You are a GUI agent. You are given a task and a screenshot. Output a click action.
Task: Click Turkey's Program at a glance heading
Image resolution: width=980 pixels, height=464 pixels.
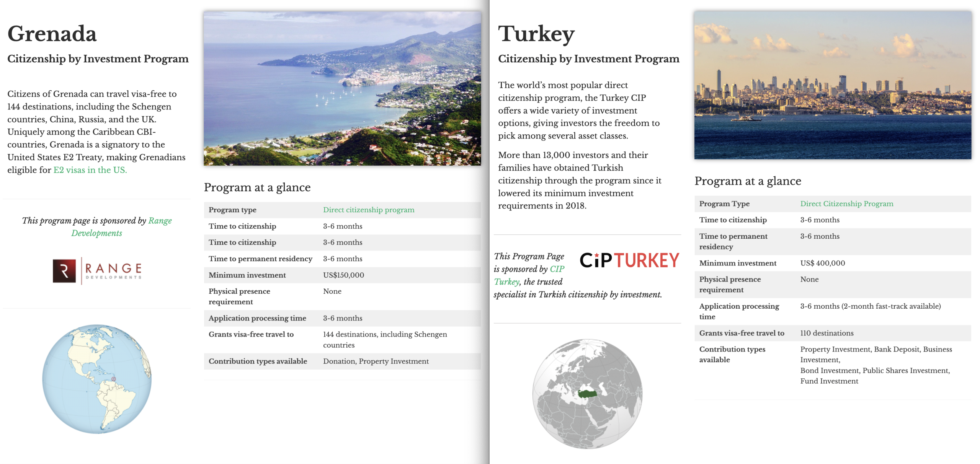pos(748,181)
